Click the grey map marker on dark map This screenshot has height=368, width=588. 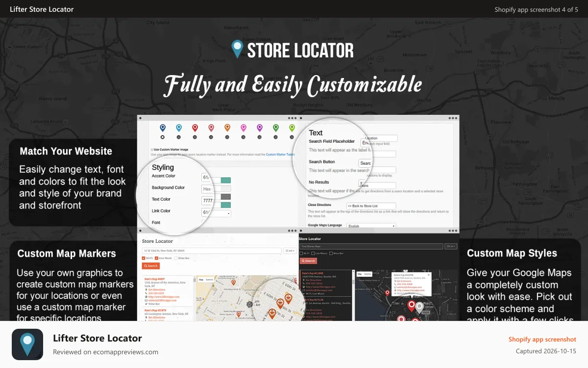(x=419, y=307)
